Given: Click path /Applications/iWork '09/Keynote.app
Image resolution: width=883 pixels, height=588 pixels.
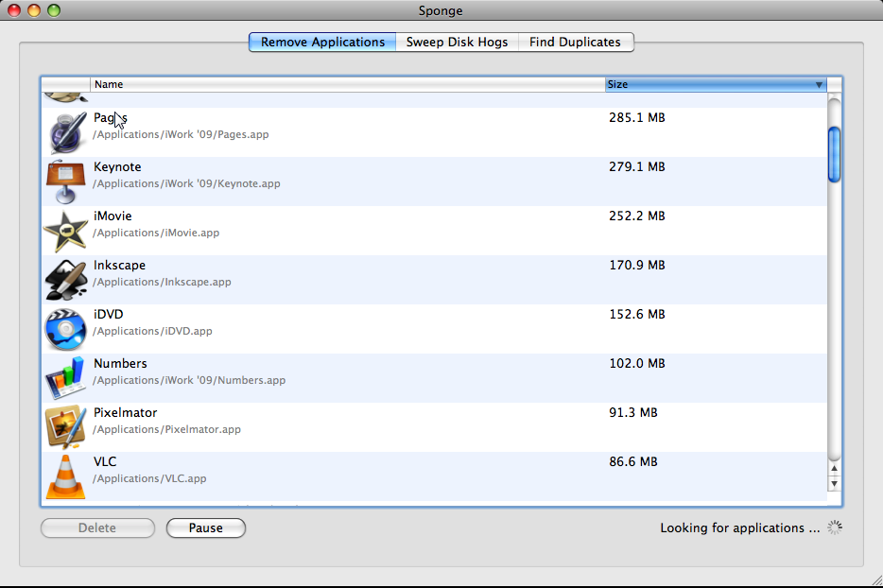Looking at the screenshot, I should 186,183.
